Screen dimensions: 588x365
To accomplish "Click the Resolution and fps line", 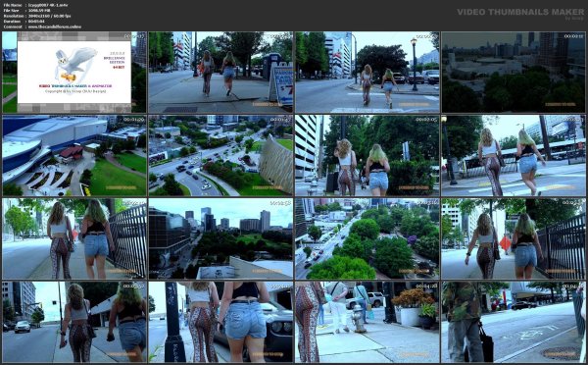I will click(37, 16).
